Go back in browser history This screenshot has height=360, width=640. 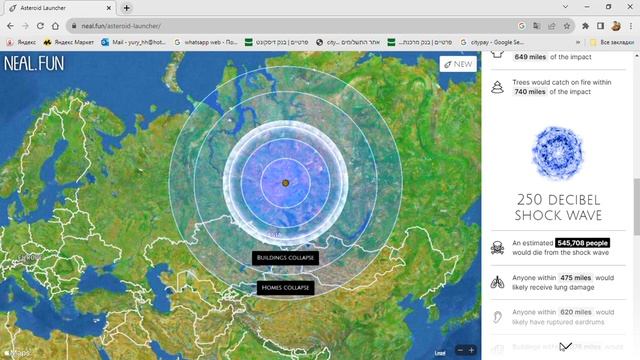point(10,26)
